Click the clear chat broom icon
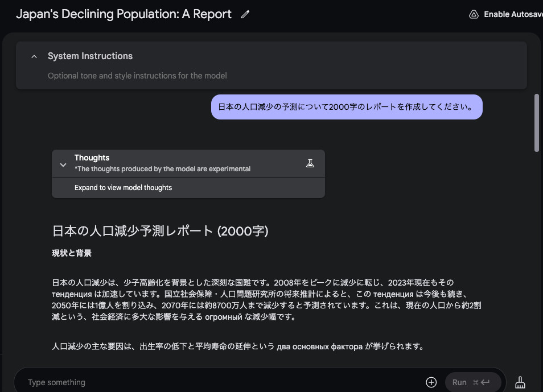Screen dimensions: 543x392 point(520,382)
